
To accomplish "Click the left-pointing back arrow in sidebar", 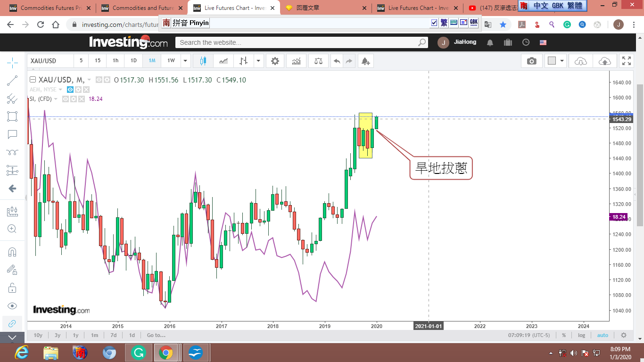I will point(12,189).
